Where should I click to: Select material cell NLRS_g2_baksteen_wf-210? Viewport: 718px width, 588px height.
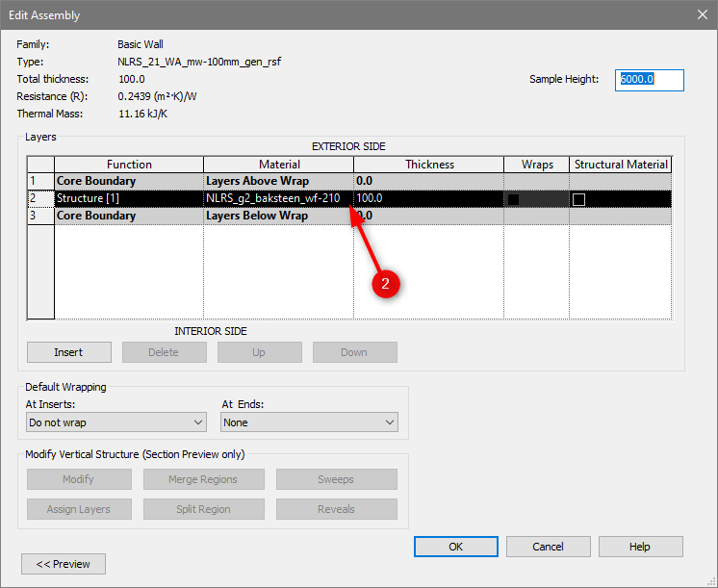coord(272,198)
